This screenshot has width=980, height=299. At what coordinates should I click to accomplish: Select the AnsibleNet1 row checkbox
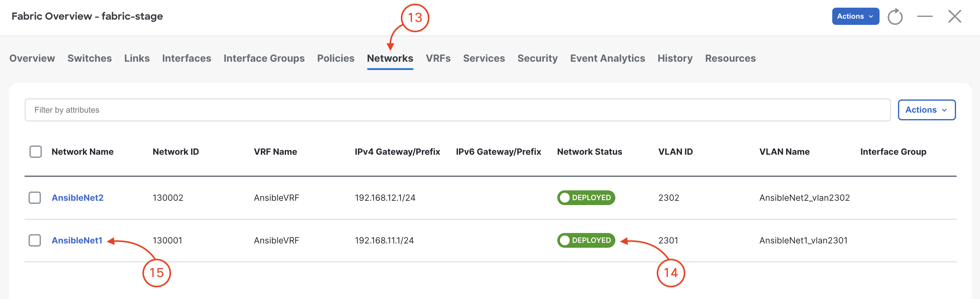[x=35, y=240]
